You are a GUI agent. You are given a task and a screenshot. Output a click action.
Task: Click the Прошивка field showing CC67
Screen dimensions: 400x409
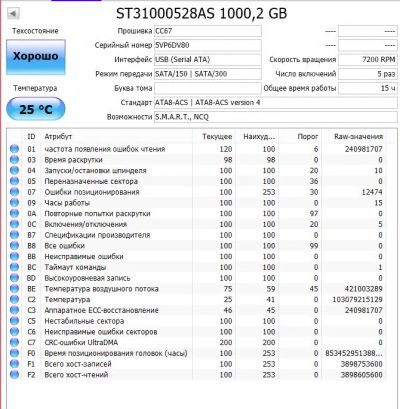pos(208,31)
